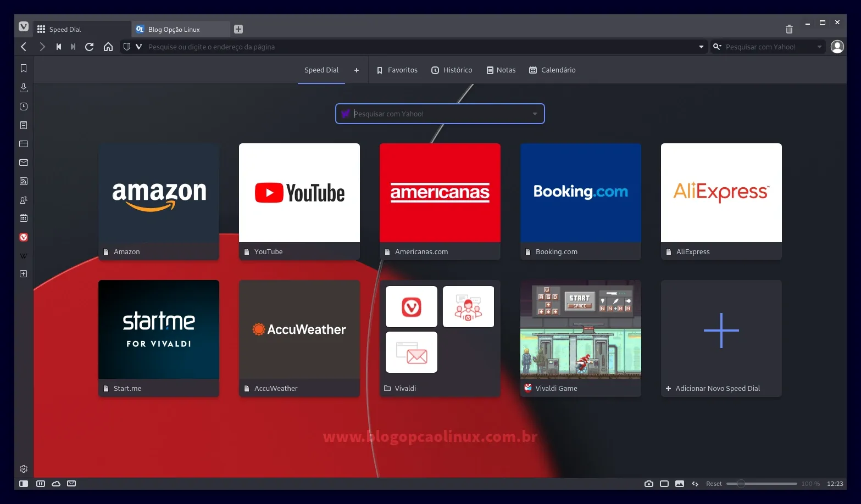Open page actions code icon
Screen dimensions: 861x504
[695, 484]
